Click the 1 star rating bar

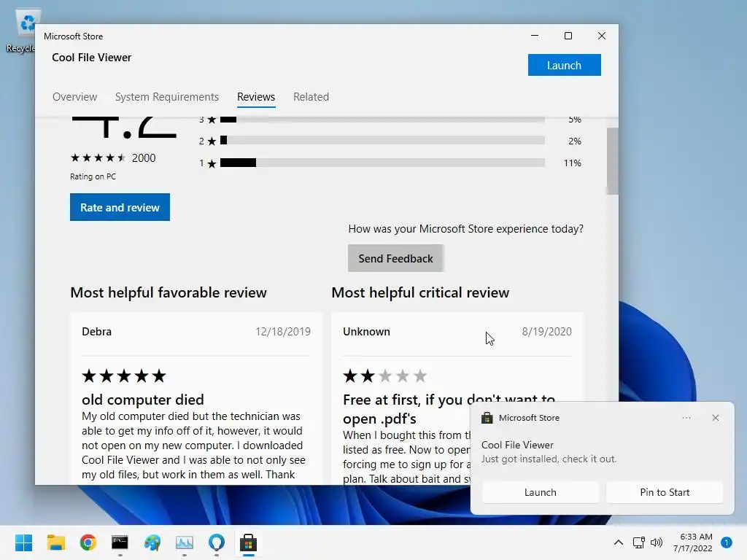click(382, 163)
